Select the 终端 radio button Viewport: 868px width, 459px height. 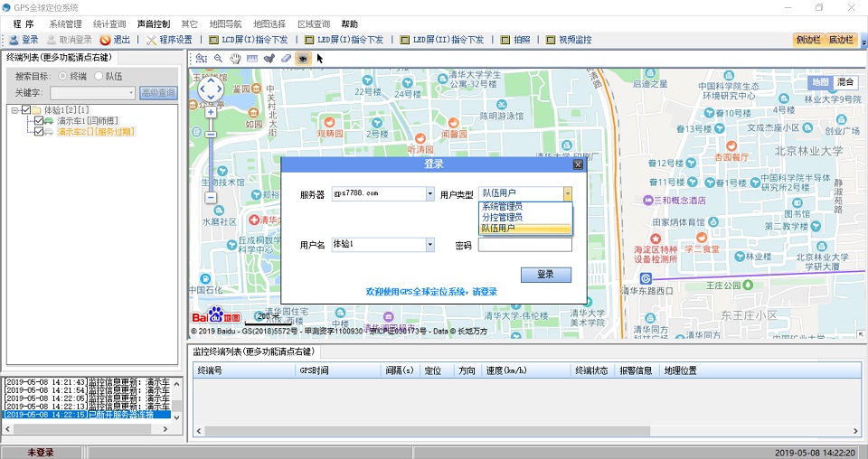click(62, 76)
